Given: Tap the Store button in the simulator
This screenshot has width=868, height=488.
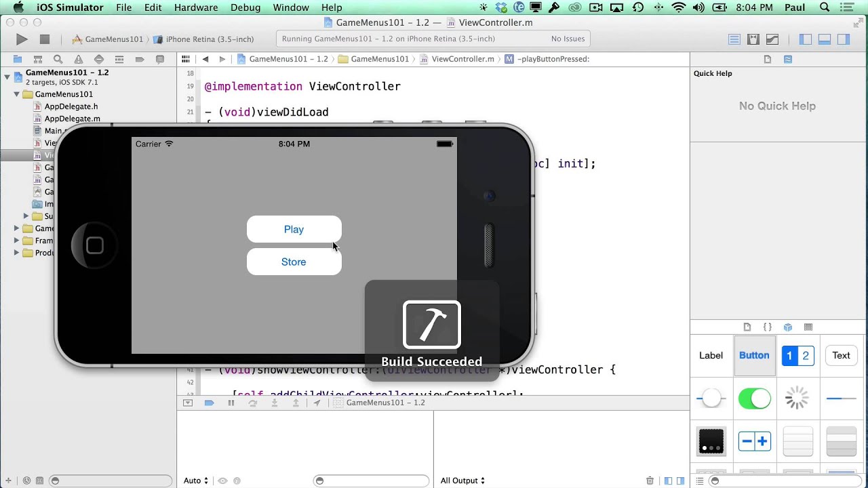Looking at the screenshot, I should pos(294,262).
